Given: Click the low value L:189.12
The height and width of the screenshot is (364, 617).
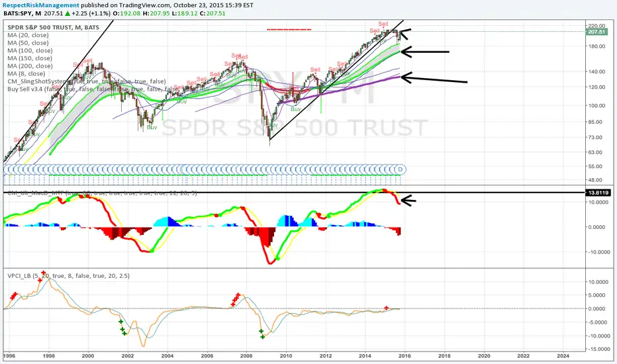Looking at the screenshot, I should pos(185,13).
